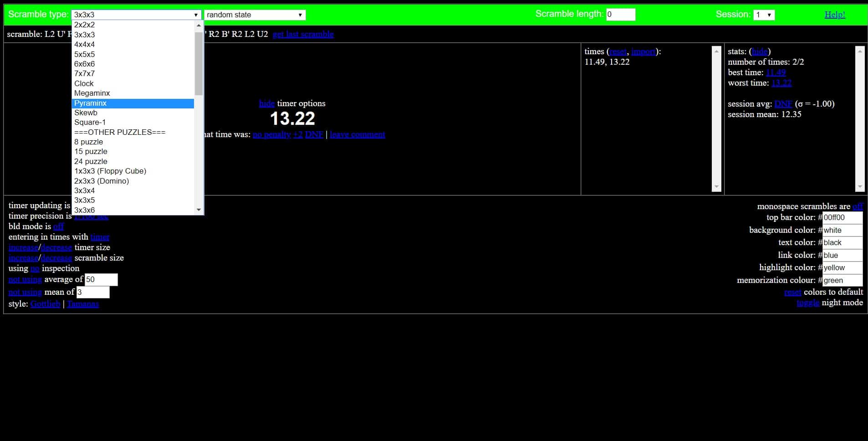Viewport: 868px width, 441px height.
Task: Hide the stats panel
Action: [x=760, y=51]
